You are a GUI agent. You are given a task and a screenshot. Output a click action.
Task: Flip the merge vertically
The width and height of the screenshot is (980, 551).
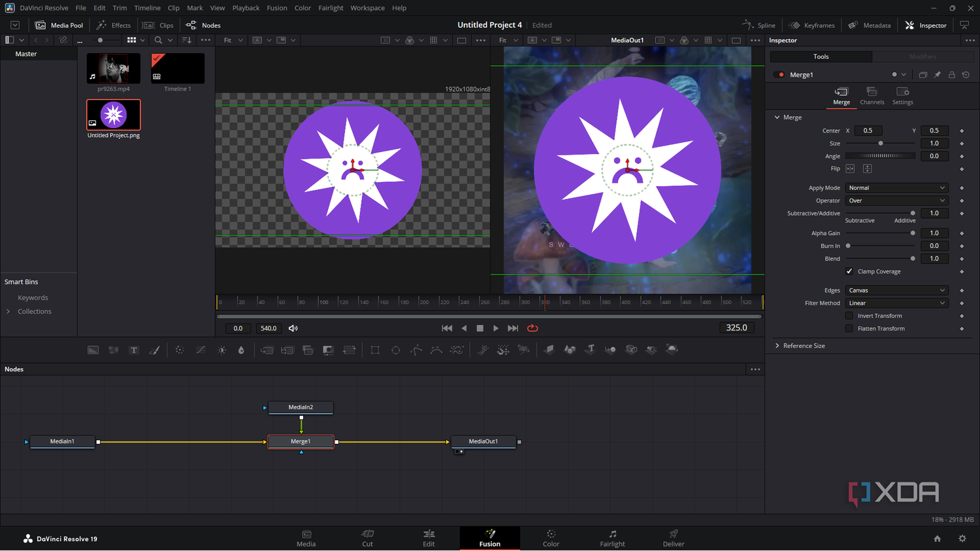867,168
